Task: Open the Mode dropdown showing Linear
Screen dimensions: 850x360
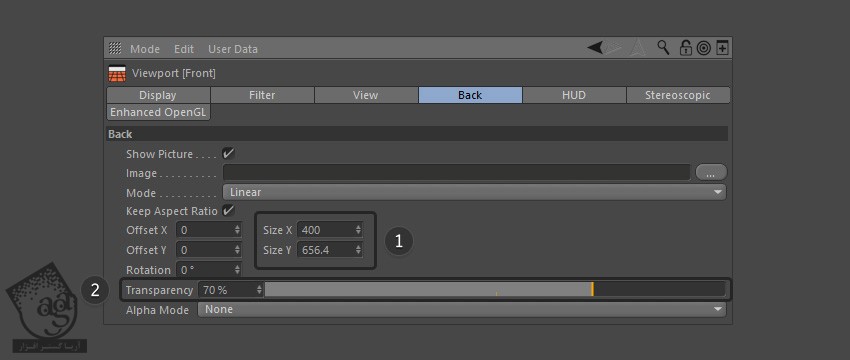Action: (474, 192)
